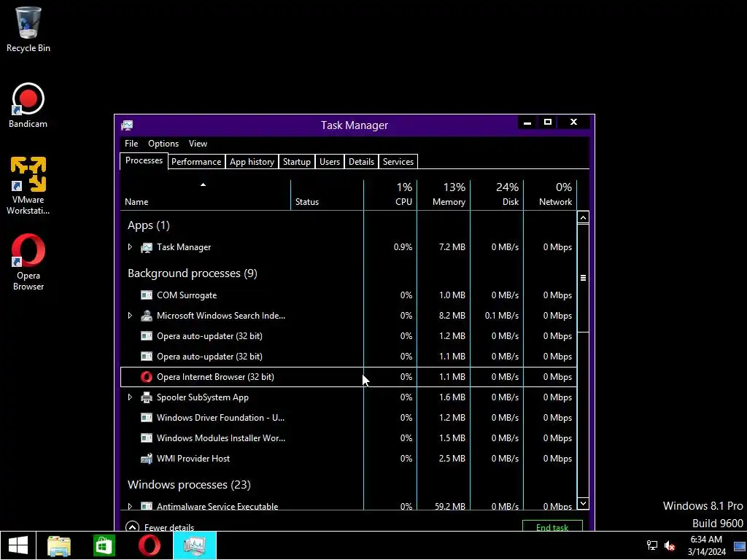Open File Explorer from the taskbar
The height and width of the screenshot is (560, 747).
(59, 545)
